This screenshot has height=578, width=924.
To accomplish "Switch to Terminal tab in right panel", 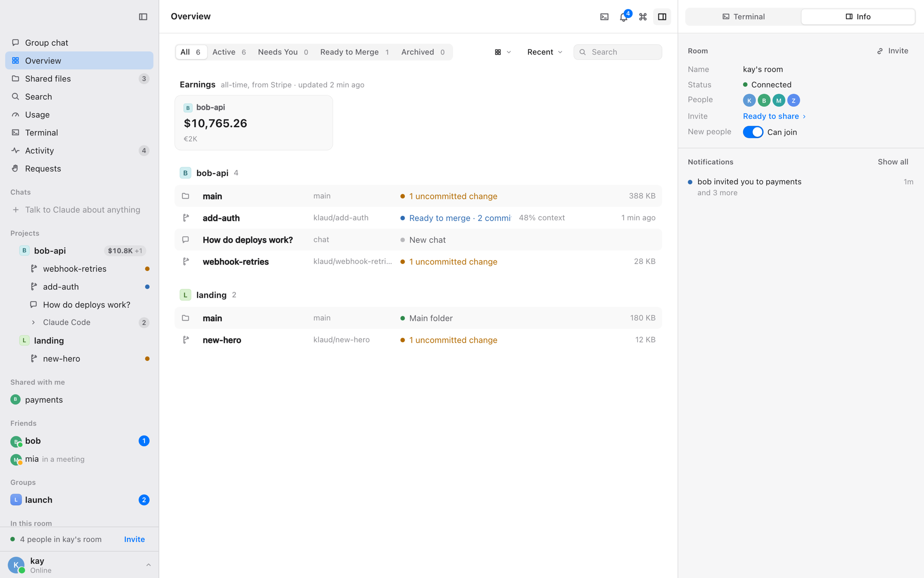I will click(743, 17).
